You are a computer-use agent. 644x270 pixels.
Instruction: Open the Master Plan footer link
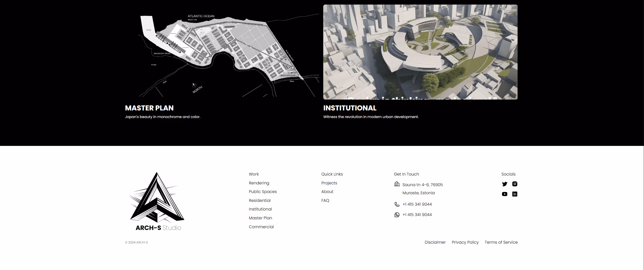pyautogui.click(x=260, y=218)
